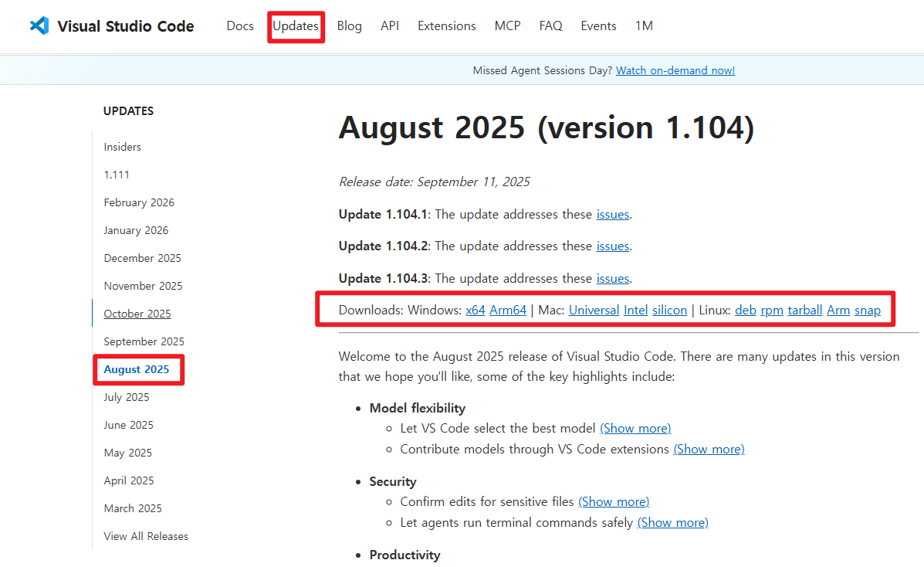The height and width of the screenshot is (567, 924).
Task: Download the Linux tarball
Action: (805, 311)
